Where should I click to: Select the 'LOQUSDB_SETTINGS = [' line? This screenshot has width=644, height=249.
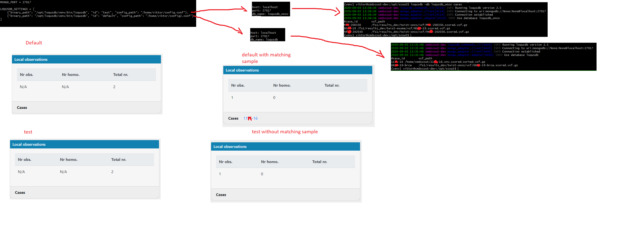pos(18,9)
